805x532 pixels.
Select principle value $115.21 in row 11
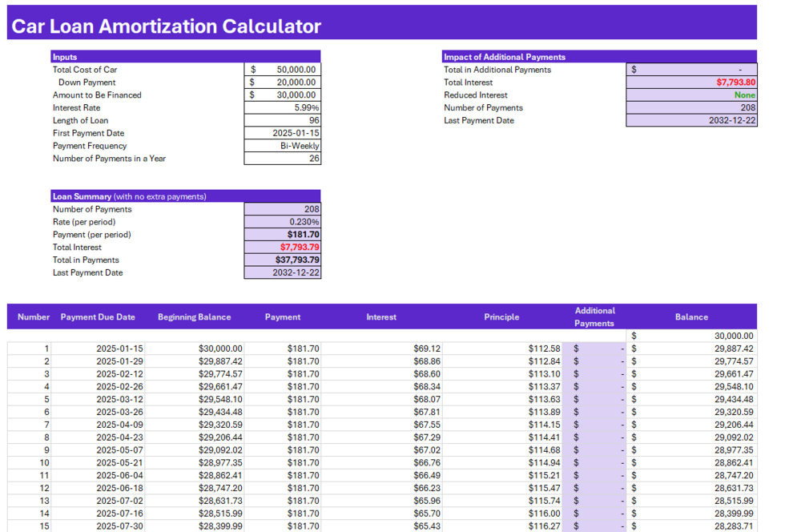pos(501,475)
